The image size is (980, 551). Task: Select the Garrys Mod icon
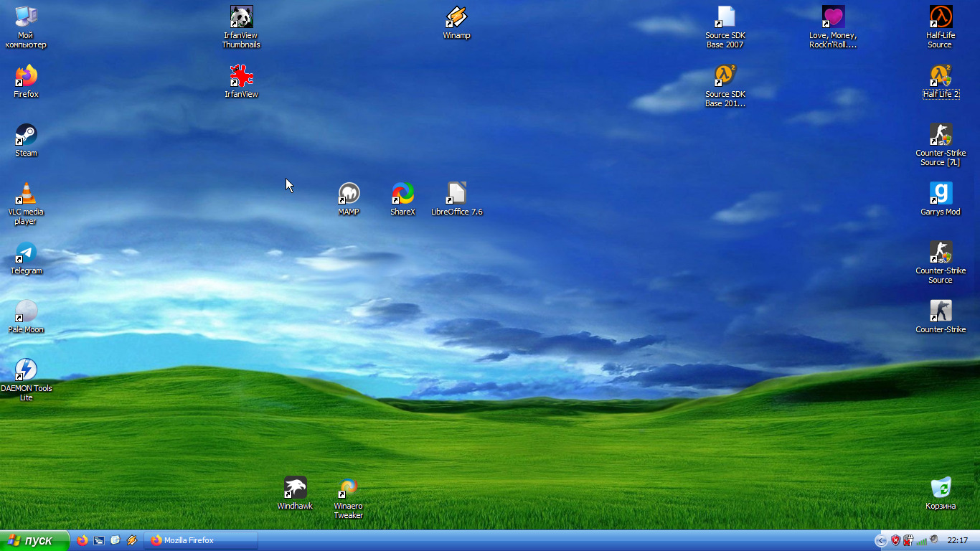coord(941,194)
